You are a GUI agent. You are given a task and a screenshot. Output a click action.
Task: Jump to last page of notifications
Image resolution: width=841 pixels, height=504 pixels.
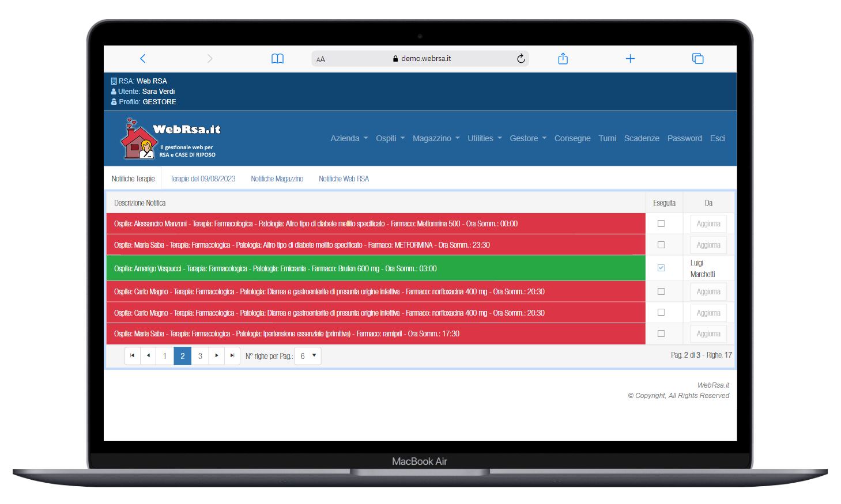tap(232, 356)
